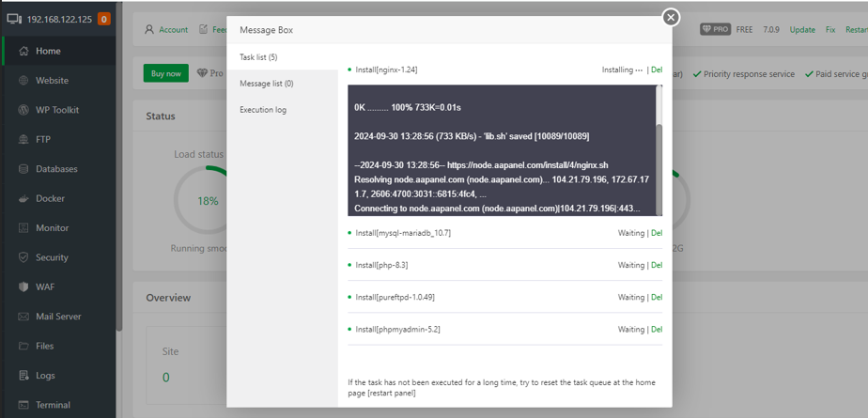Click the 192.168.122.125 server address

59,19
